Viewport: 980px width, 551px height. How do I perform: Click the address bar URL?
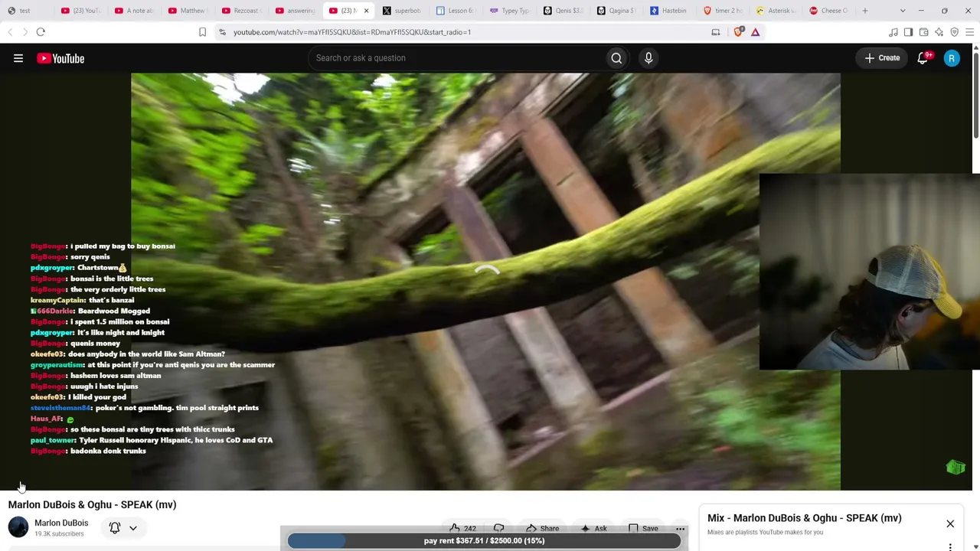point(352,32)
